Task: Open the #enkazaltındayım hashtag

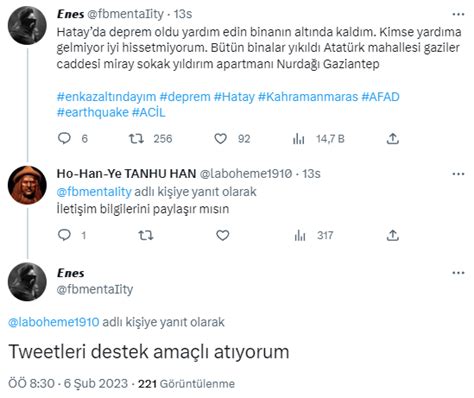Action: click(x=106, y=97)
